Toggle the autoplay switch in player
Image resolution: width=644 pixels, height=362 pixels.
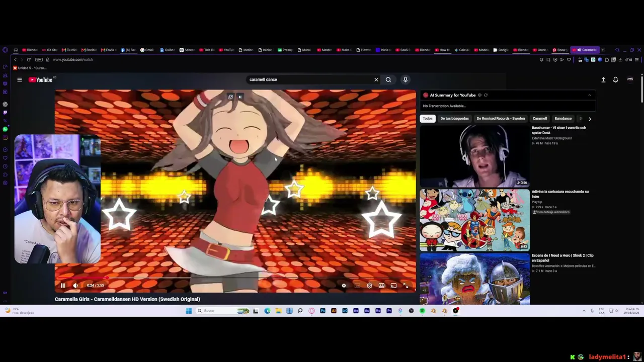coord(344,286)
